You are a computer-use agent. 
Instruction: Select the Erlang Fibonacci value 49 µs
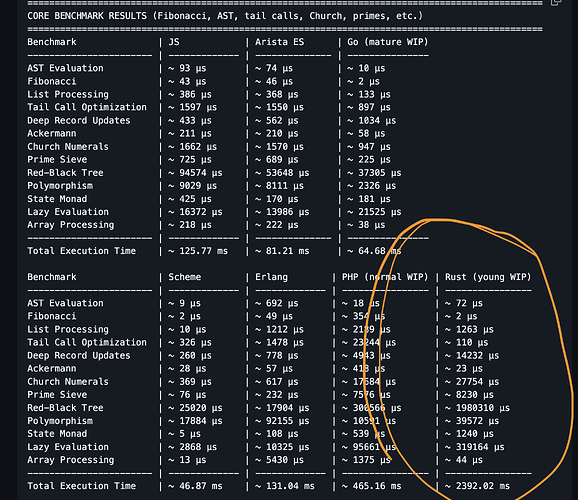click(274, 316)
